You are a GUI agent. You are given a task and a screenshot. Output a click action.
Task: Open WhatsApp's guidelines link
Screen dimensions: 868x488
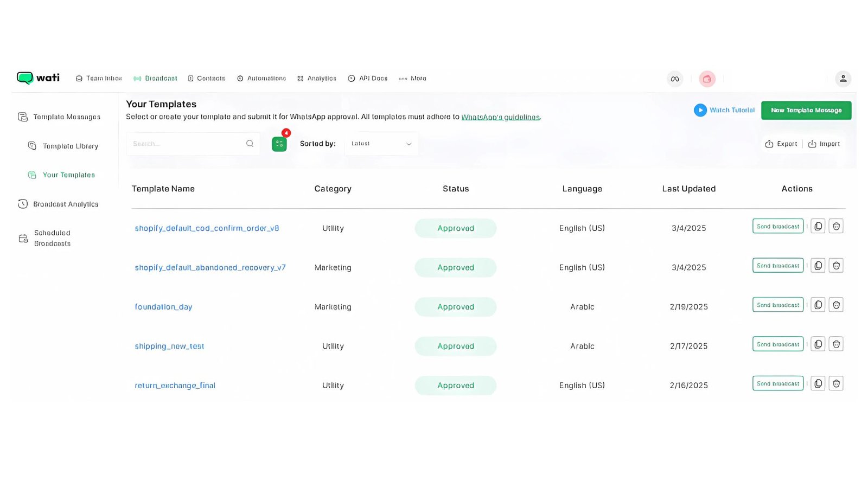pyautogui.click(x=500, y=117)
